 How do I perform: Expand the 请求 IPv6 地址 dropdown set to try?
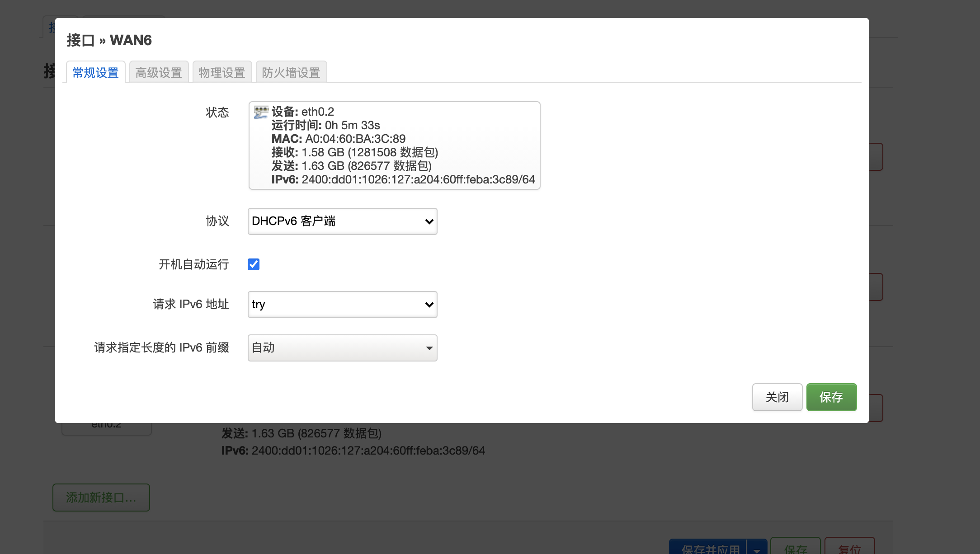point(342,305)
